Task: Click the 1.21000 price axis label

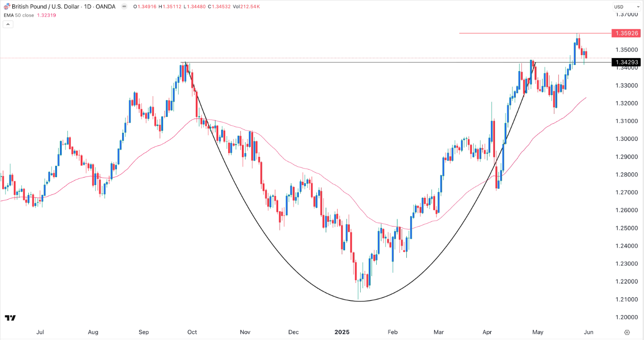Action: pos(627,300)
